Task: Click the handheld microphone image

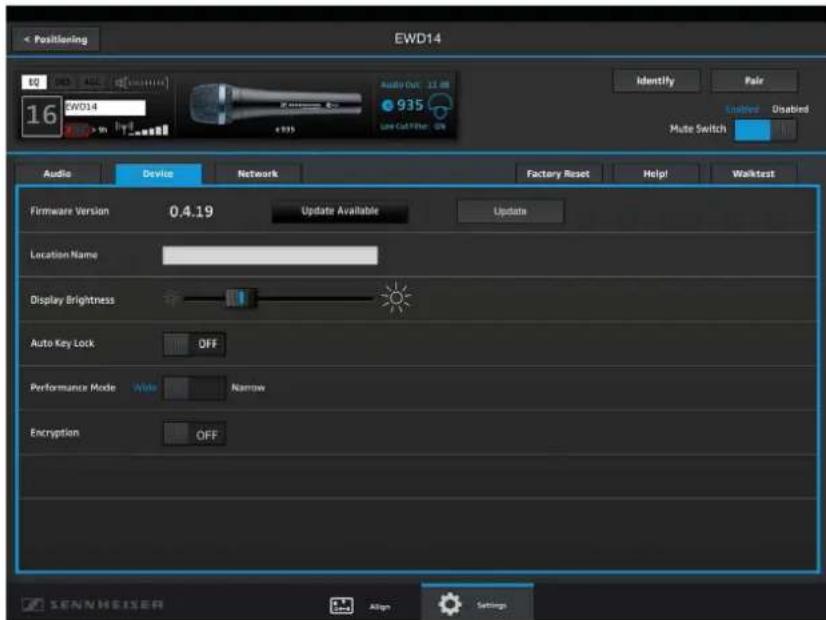Action: [x=276, y=102]
